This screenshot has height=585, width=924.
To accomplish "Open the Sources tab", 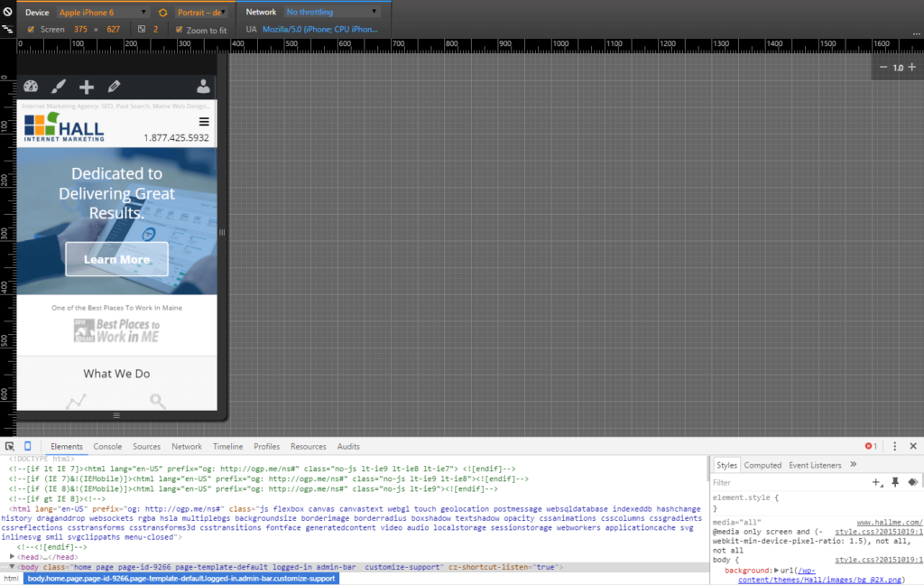I will tap(147, 446).
